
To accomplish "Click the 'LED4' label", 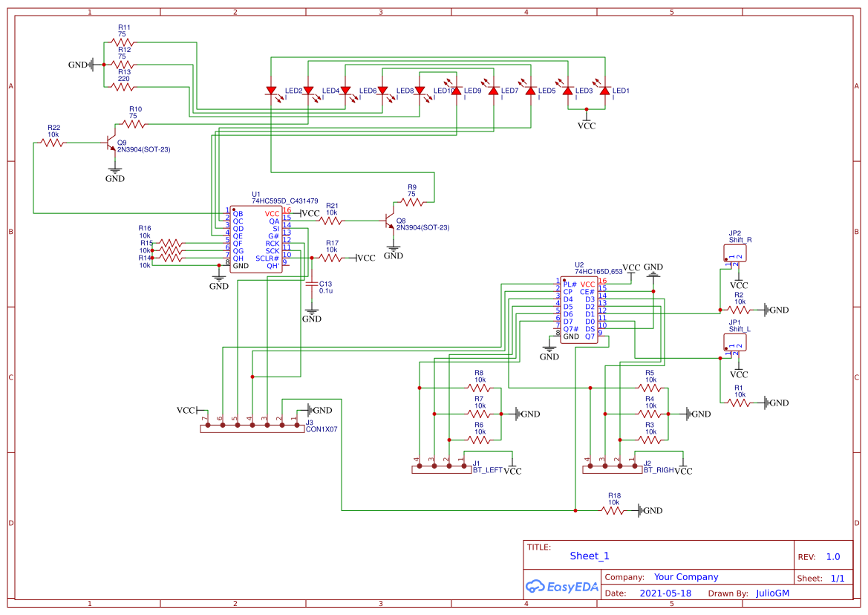I will (330, 91).
